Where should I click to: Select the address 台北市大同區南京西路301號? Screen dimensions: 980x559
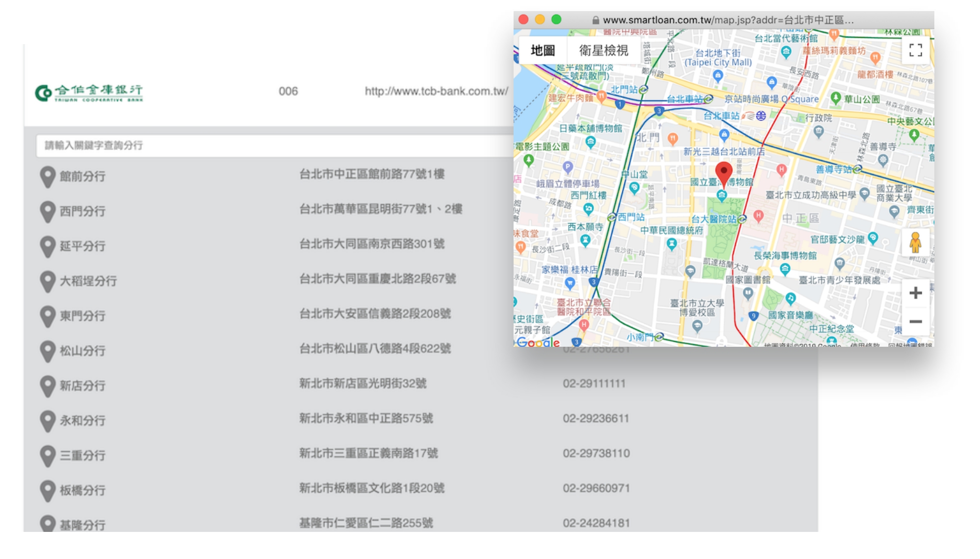(x=372, y=244)
